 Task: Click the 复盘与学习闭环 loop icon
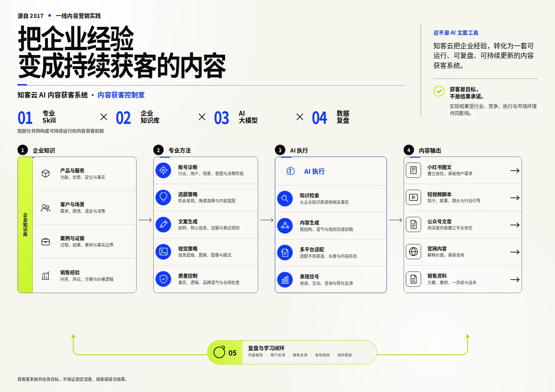(219, 352)
